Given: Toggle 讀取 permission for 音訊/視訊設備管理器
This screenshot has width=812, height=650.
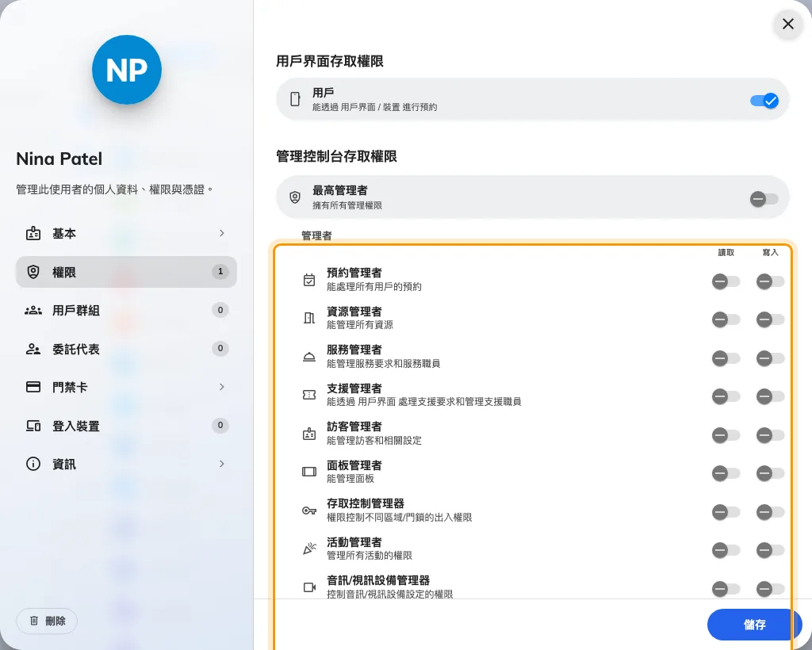Looking at the screenshot, I should pyautogui.click(x=726, y=588).
